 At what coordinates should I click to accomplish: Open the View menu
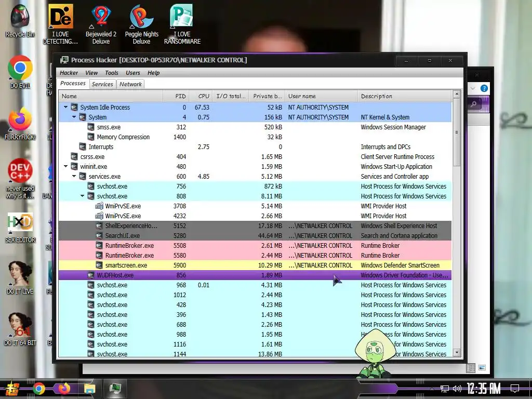91,73
